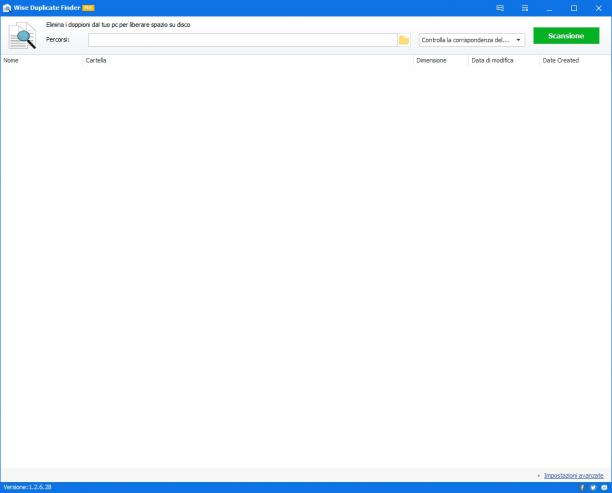This screenshot has height=493, width=612.
Task: Maximize the Wise Duplicate Finder window
Action: [574, 8]
